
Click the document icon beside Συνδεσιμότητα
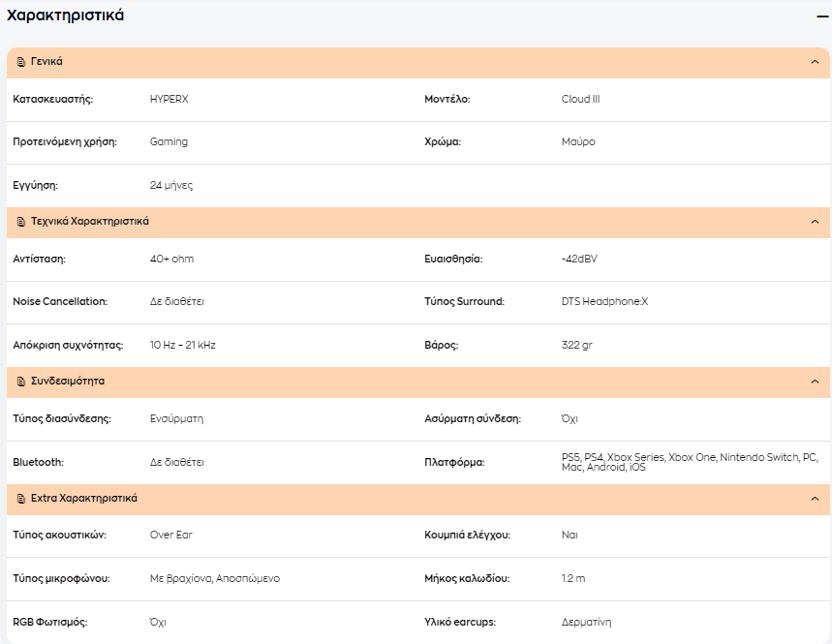pos(20,382)
